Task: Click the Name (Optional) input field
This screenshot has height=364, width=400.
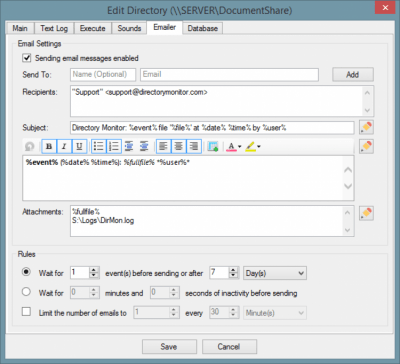Action: click(103, 75)
